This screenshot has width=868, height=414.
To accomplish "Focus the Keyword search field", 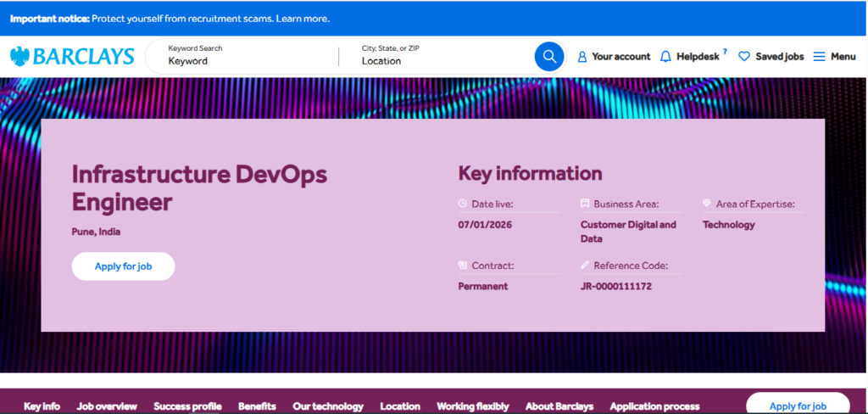I will click(x=249, y=56).
